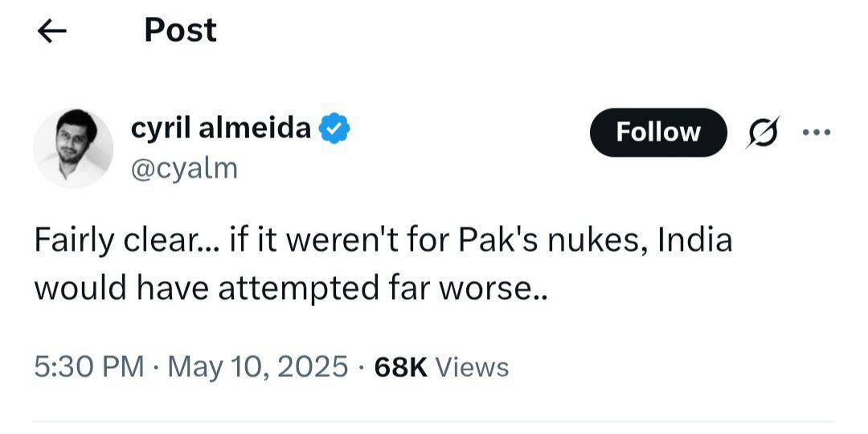
Task: Follow cyril almeida
Action: (658, 133)
